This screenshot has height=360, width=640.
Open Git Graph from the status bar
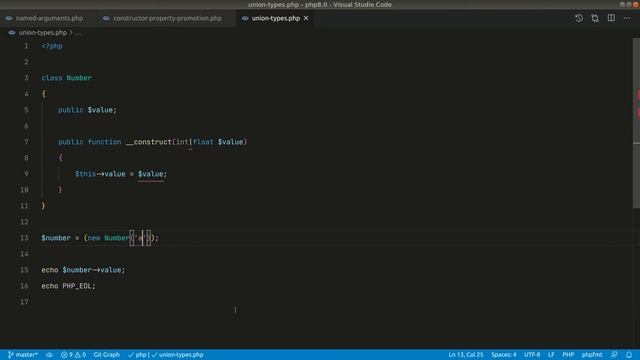click(107, 355)
